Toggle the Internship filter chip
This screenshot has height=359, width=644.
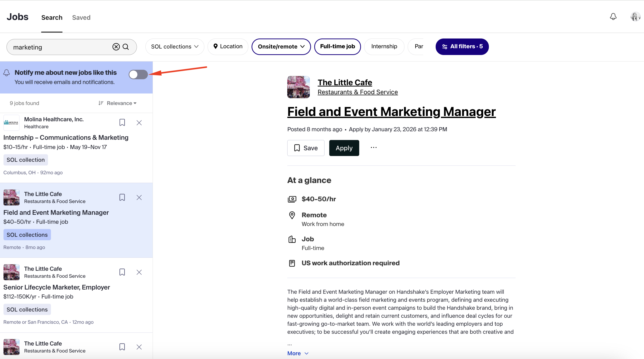tap(384, 46)
